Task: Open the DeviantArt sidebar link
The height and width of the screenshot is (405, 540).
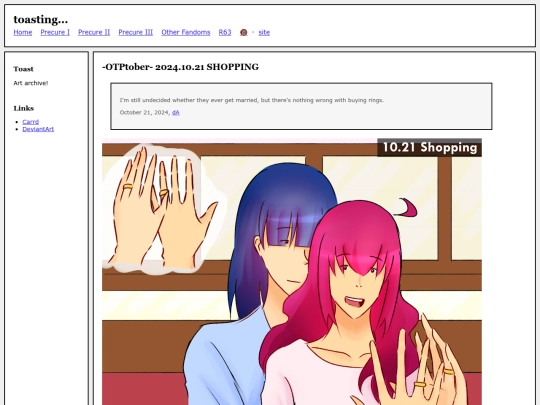Action: point(38,129)
